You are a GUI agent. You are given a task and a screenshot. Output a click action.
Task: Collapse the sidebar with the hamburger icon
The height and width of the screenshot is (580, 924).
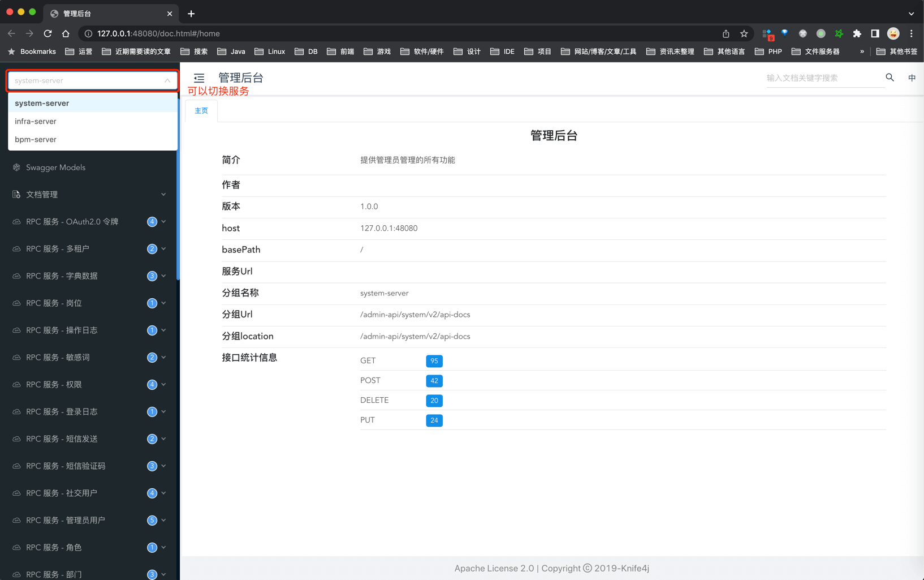tap(198, 78)
